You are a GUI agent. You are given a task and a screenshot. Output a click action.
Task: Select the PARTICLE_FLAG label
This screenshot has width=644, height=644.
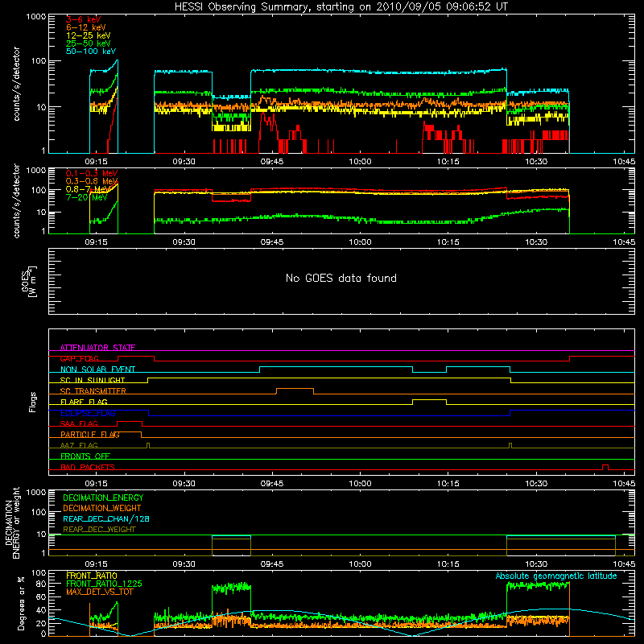tap(90, 434)
